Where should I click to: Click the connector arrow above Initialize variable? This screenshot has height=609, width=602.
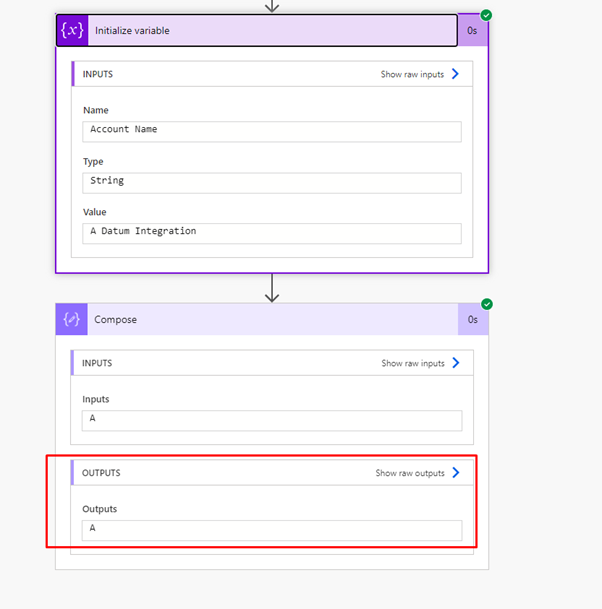[x=272, y=6]
